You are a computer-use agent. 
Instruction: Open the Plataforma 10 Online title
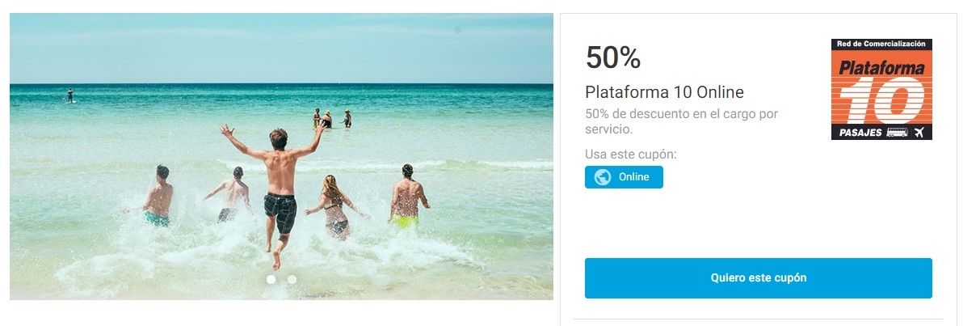point(664,92)
